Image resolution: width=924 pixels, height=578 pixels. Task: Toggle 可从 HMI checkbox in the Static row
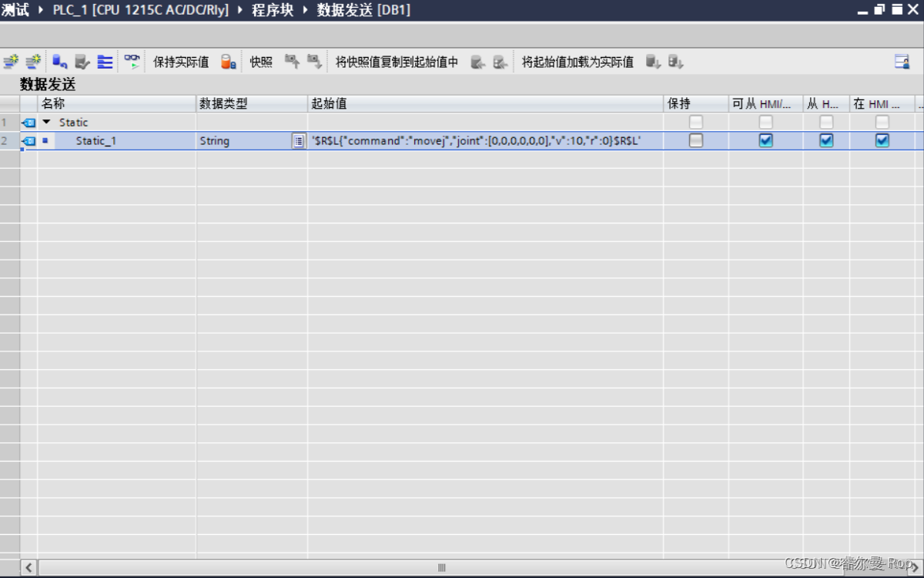tap(765, 122)
